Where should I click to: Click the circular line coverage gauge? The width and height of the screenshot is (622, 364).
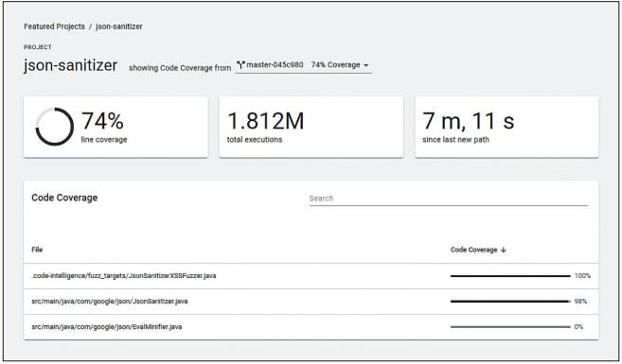click(54, 127)
